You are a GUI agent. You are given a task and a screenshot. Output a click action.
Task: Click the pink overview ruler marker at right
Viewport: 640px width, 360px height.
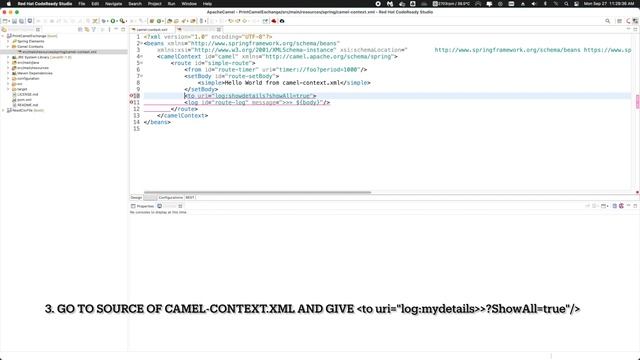click(x=637, y=102)
